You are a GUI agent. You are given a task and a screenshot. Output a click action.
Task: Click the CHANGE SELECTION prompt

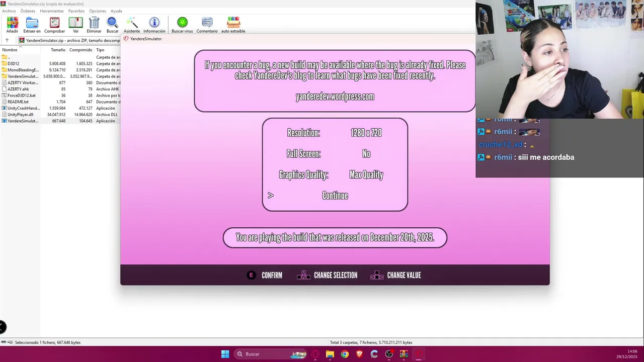pos(327,275)
